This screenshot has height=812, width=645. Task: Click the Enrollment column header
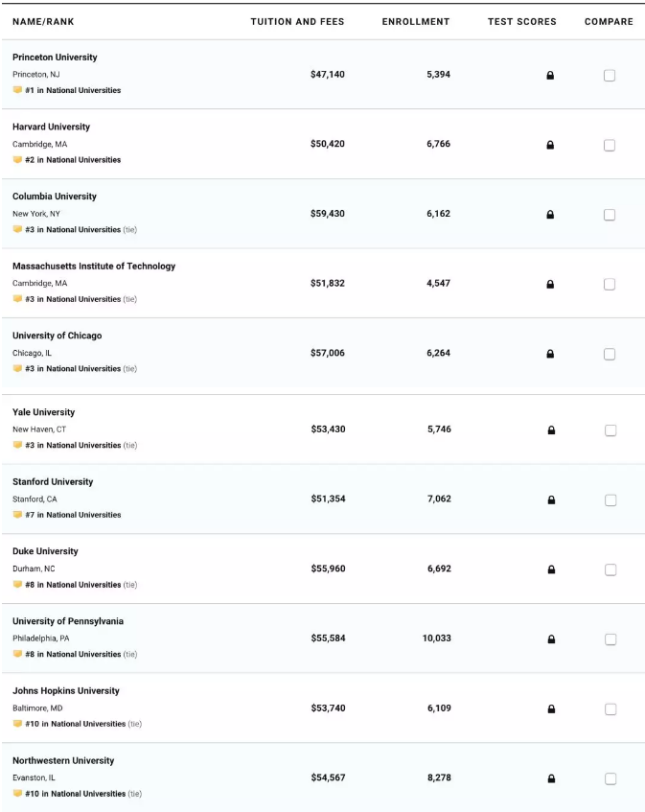[x=416, y=22]
